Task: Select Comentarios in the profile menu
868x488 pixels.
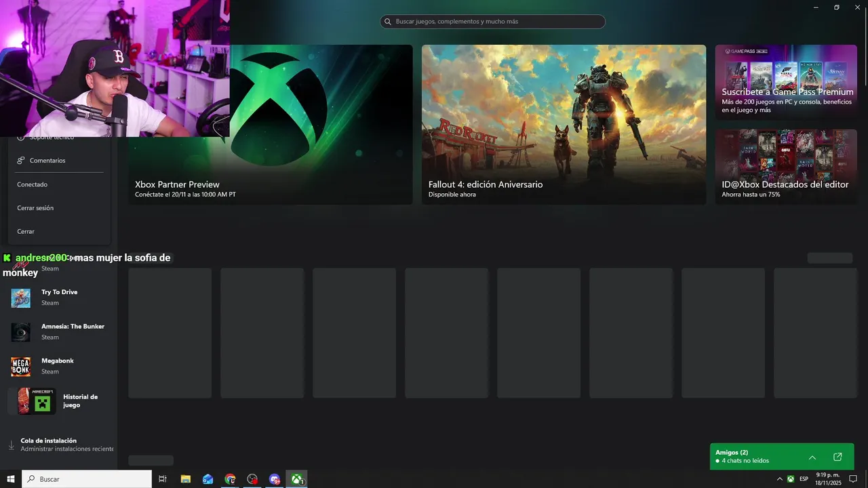Action: [x=59, y=161]
